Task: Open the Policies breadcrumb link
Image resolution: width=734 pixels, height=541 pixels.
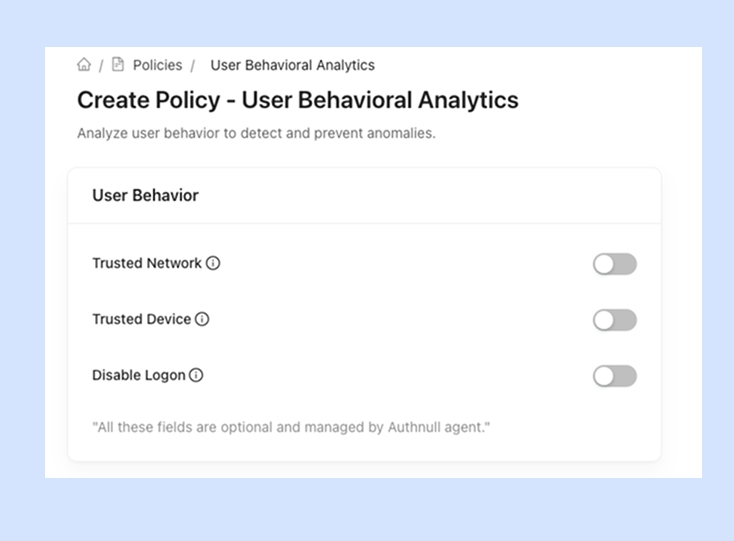Action: (x=157, y=65)
